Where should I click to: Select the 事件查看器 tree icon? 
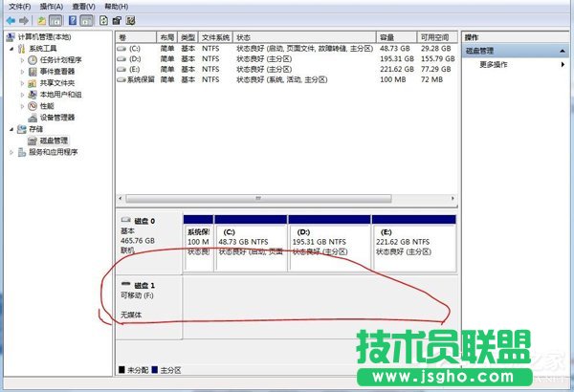click(x=33, y=72)
